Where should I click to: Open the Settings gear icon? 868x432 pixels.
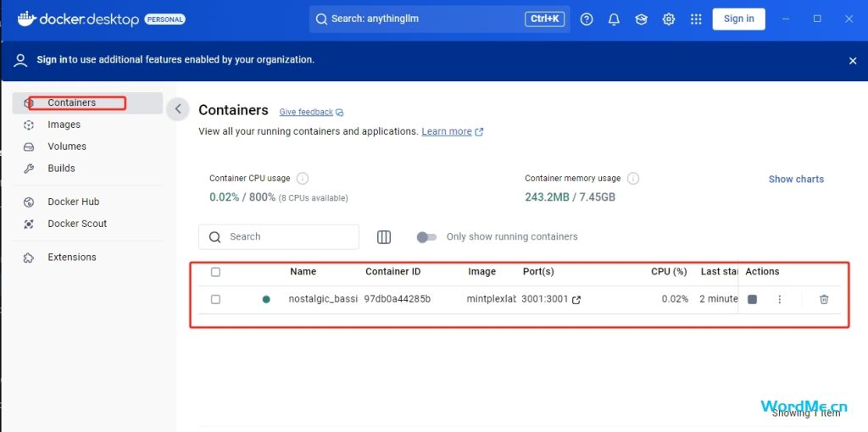pos(669,19)
